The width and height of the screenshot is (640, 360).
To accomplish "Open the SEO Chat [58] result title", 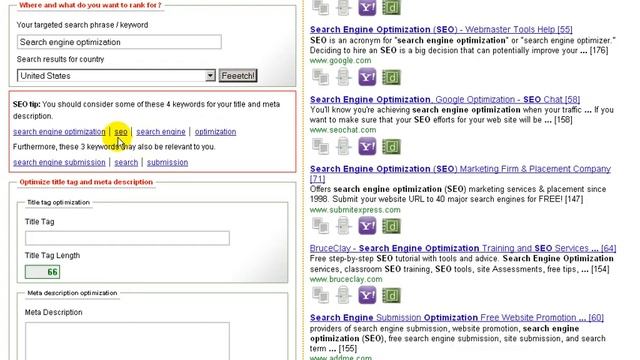I will 445,99.
